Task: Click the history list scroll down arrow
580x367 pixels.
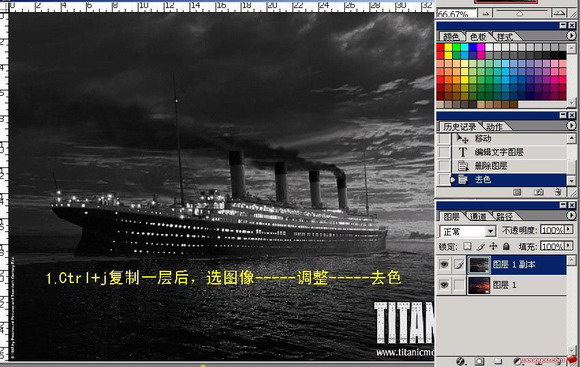Action: [571, 181]
